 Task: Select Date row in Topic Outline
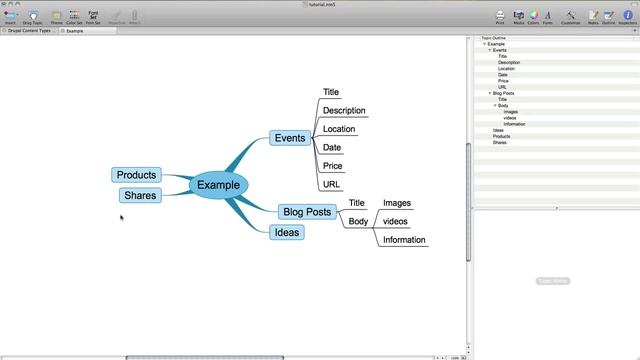pyautogui.click(x=557, y=75)
